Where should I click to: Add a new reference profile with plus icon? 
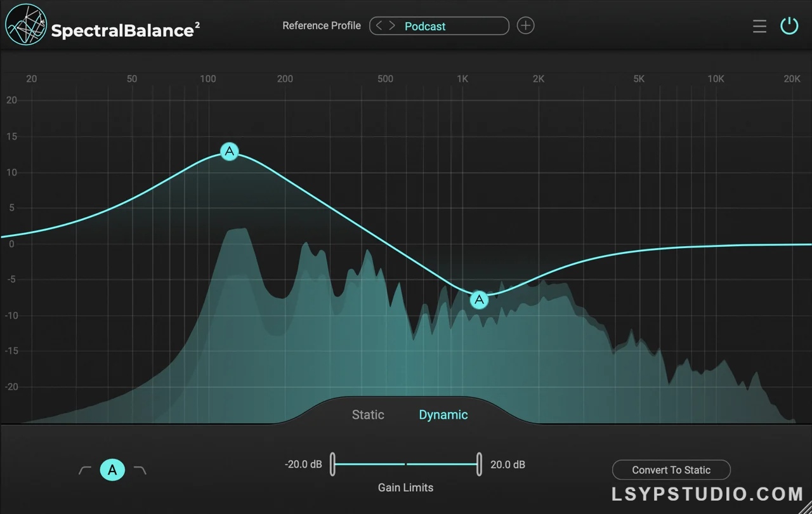(x=525, y=26)
